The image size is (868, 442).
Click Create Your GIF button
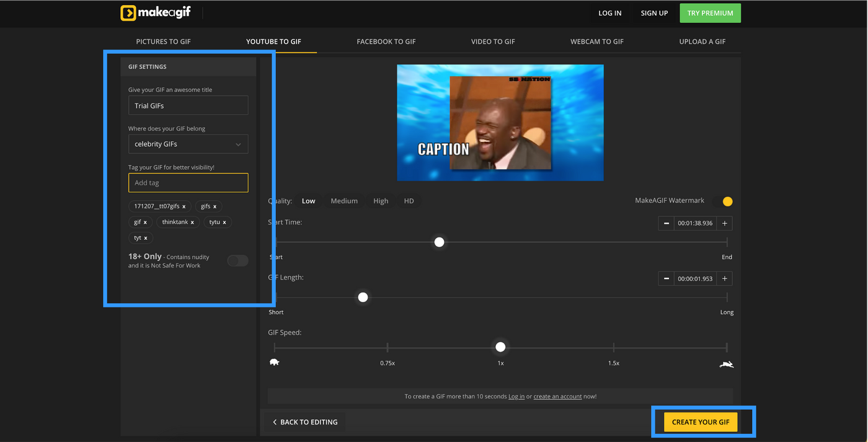coord(701,422)
